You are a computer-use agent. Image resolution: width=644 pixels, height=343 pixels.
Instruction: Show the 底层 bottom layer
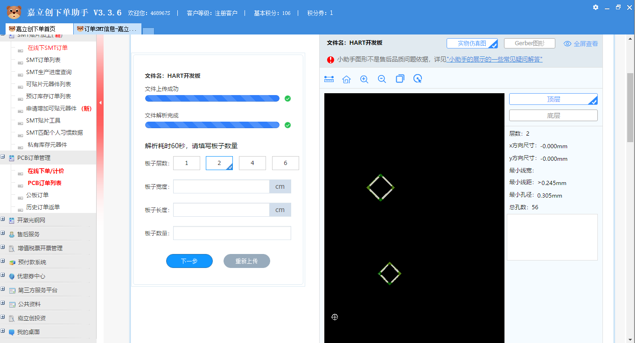[x=553, y=116]
